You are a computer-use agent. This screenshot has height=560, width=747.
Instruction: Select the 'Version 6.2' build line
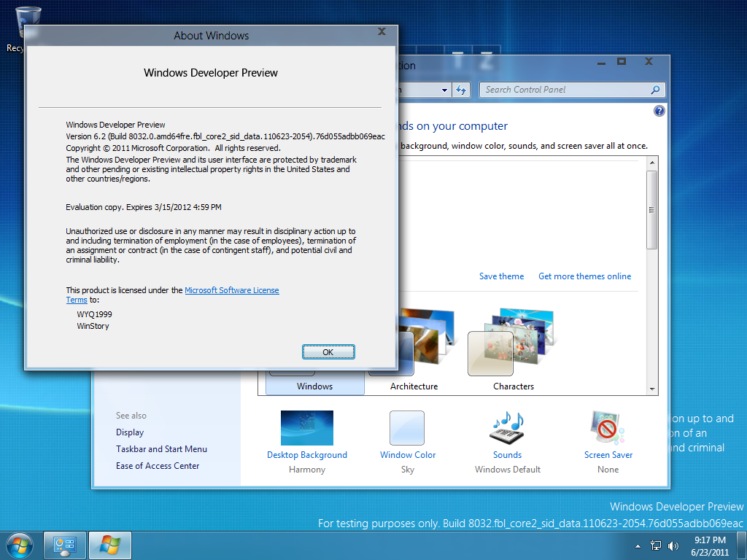(x=225, y=136)
